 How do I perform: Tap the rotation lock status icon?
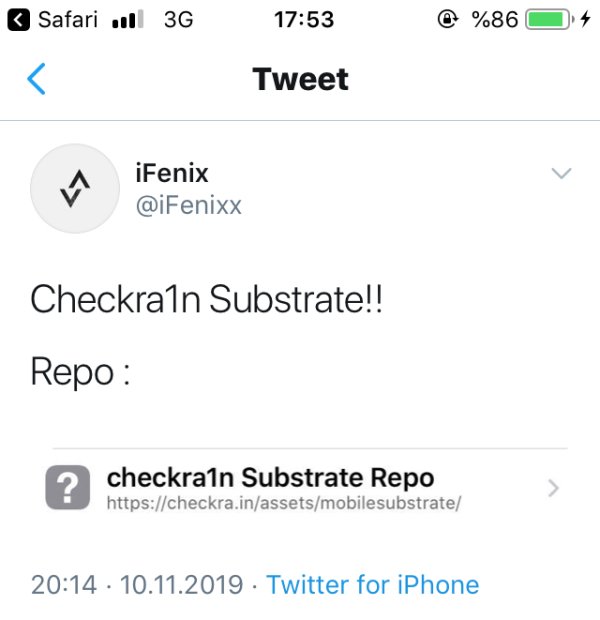click(x=448, y=19)
